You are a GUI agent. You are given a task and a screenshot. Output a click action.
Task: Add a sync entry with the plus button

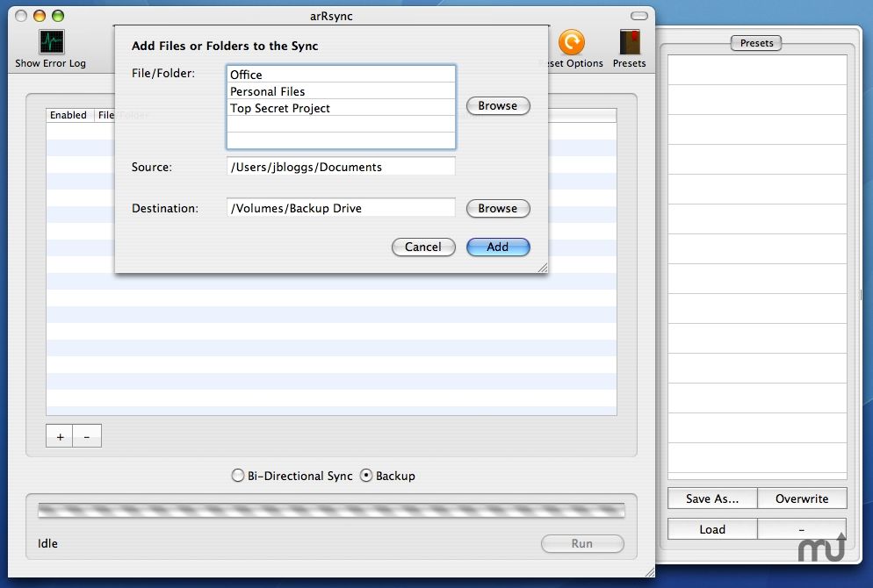[x=59, y=435]
